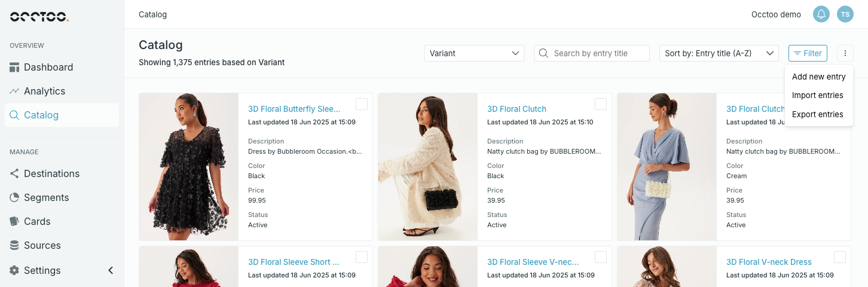Click the search magnifier icon in search box

pyautogui.click(x=544, y=53)
